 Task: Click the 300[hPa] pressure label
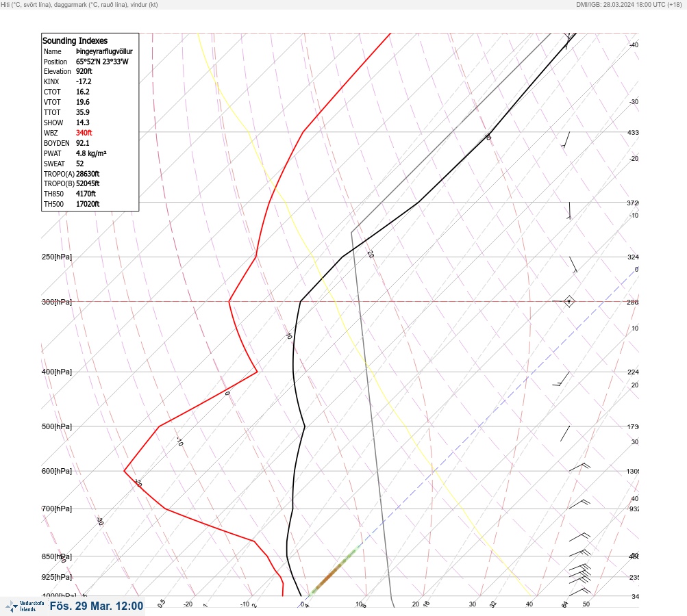(57, 302)
